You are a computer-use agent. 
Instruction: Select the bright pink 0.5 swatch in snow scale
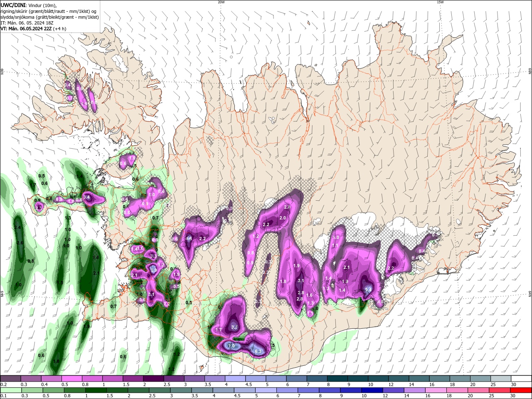coord(71,379)
